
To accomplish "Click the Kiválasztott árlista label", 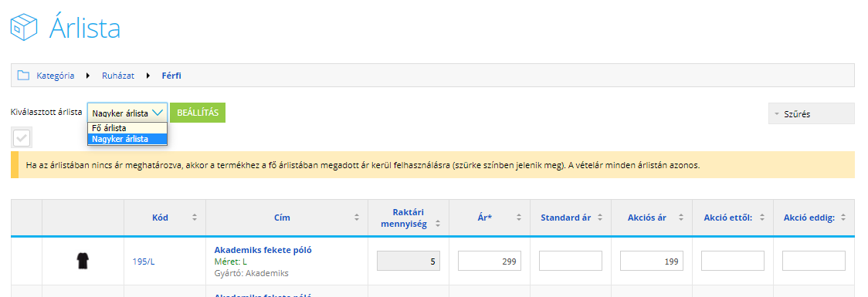I will tap(46, 112).
